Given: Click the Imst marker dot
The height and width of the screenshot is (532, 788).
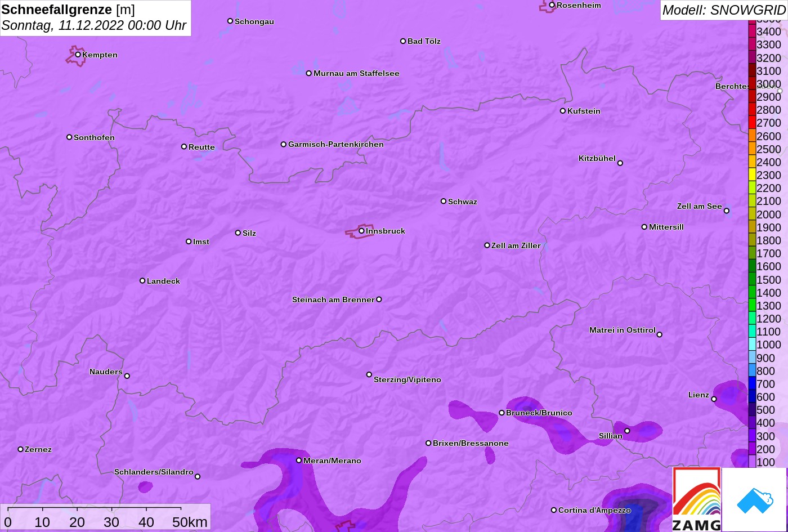Looking at the screenshot, I should click(x=189, y=242).
